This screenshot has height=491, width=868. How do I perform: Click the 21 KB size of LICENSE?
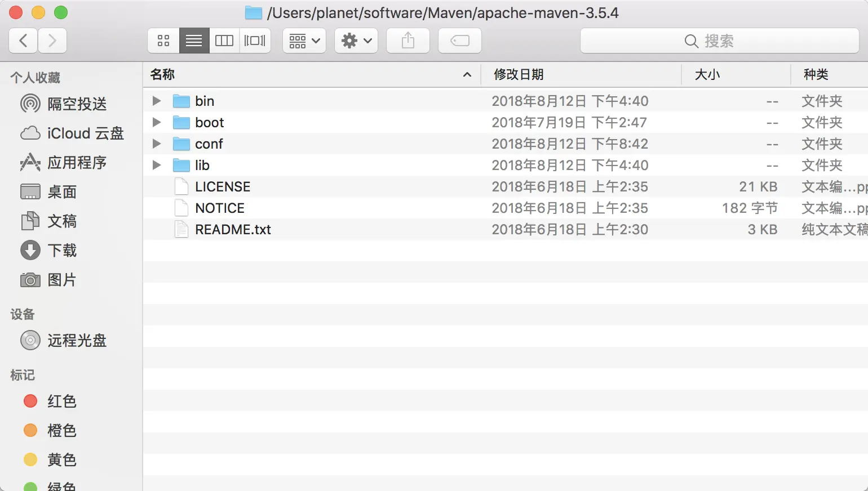pyautogui.click(x=758, y=186)
